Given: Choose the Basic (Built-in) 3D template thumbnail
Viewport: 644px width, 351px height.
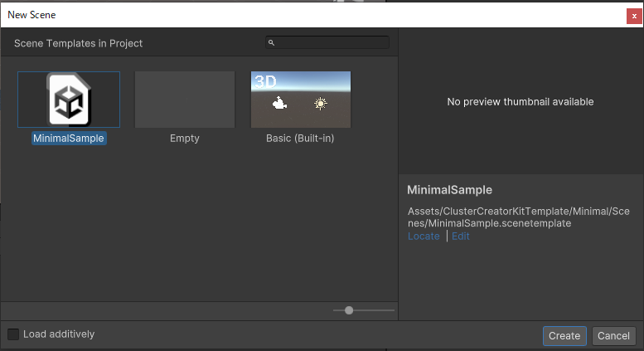Looking at the screenshot, I should point(301,100).
